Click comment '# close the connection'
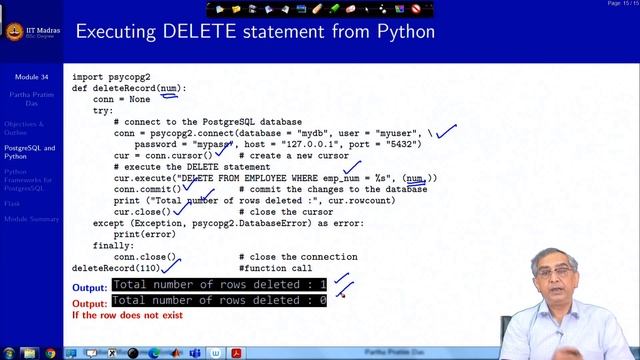The image size is (640, 360). [x=298, y=257]
